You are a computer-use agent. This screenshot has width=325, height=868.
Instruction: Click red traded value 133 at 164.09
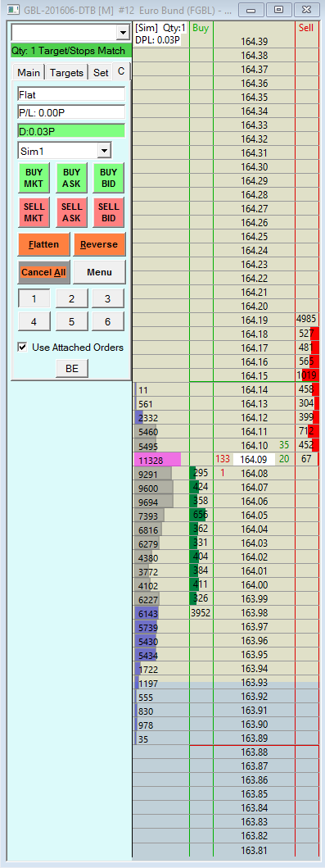click(x=223, y=458)
